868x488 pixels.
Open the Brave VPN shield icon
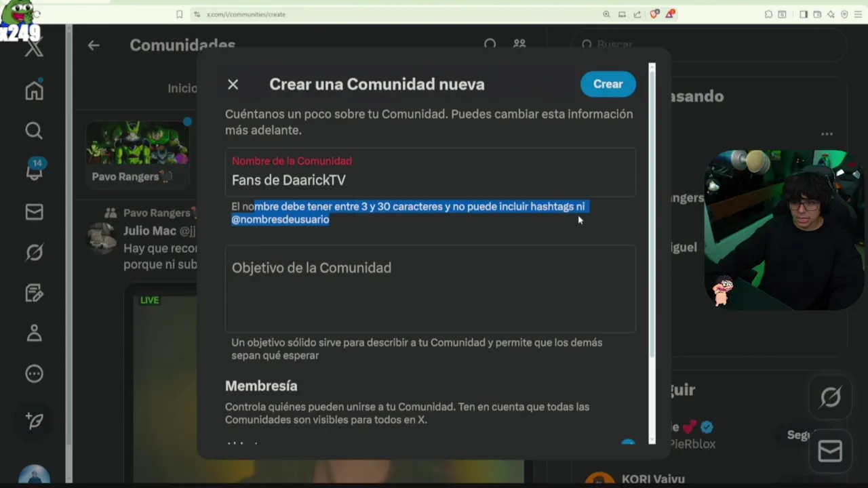(844, 14)
